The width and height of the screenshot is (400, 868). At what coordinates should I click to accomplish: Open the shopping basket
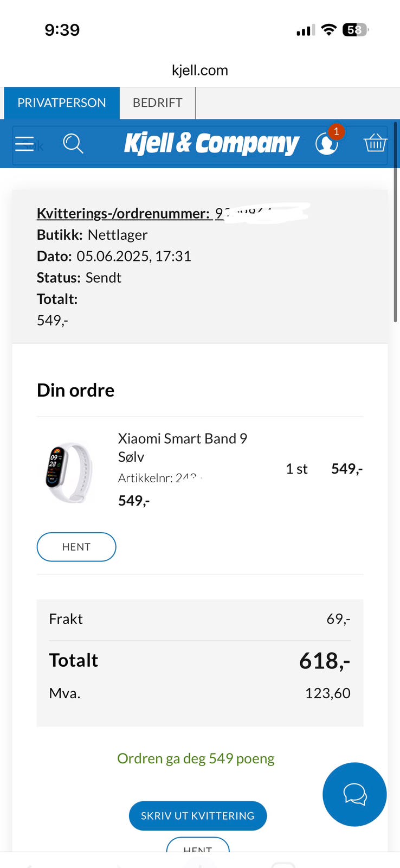375,143
